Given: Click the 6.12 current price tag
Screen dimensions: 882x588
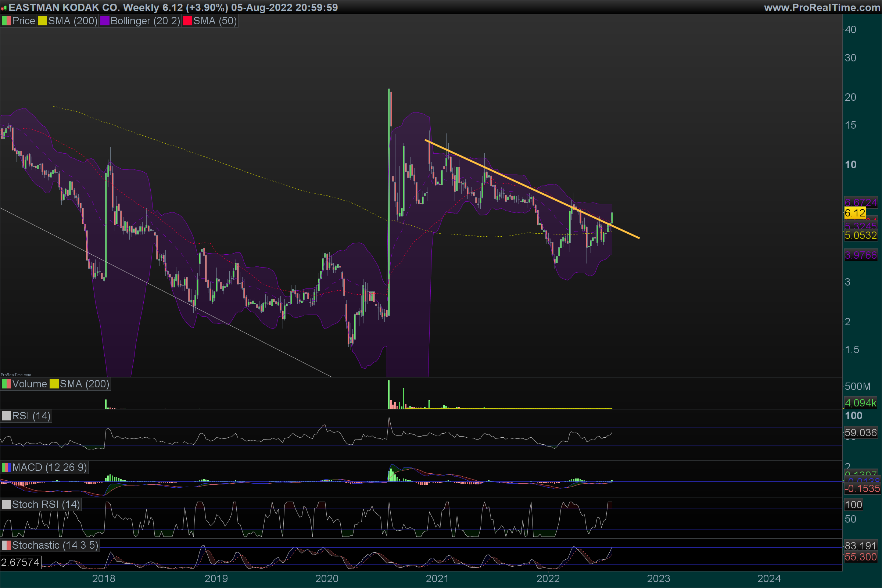Looking at the screenshot, I should tap(855, 213).
